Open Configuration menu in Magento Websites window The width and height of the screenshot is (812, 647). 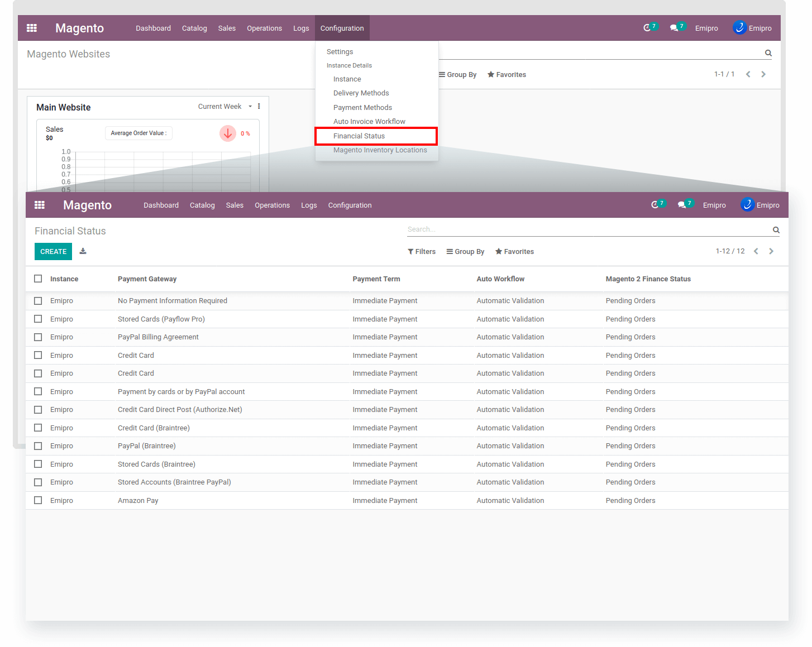342,28
